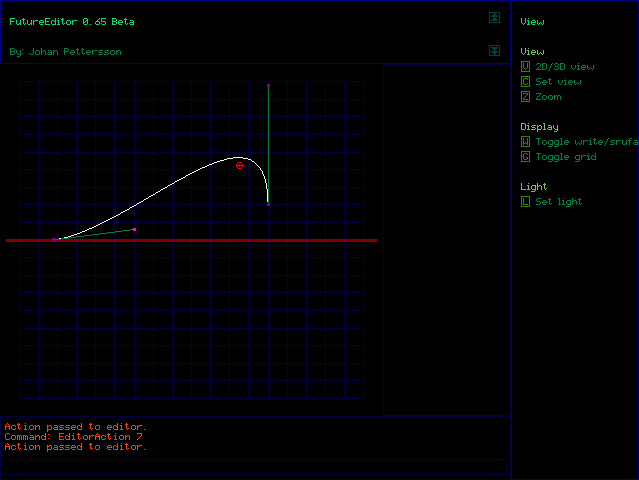Screen dimensions: 639x480
Task: Collapse header with the double up arrow
Action: 494,17
